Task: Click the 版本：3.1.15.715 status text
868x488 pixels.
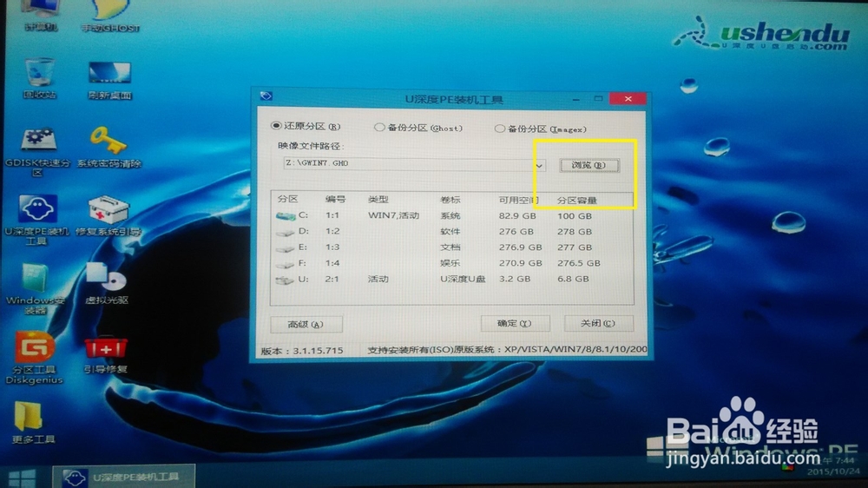Action: pos(302,351)
